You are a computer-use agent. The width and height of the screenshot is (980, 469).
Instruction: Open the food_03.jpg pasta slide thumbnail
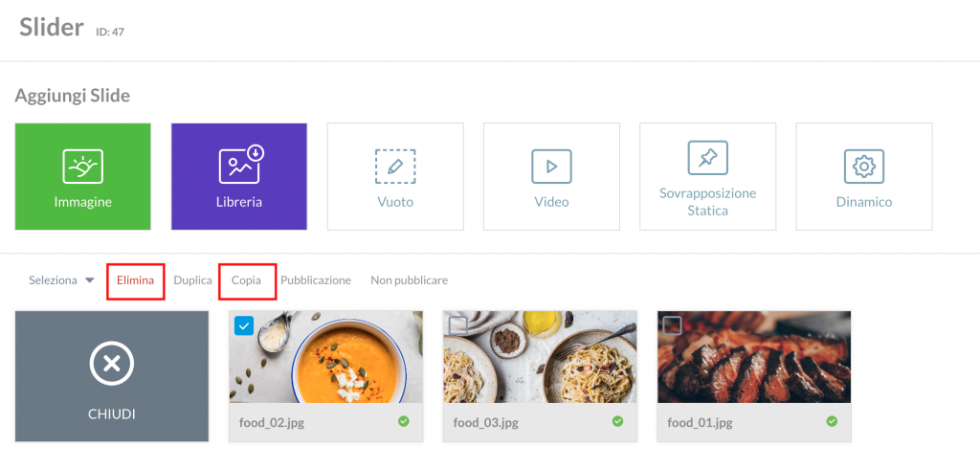(540, 357)
